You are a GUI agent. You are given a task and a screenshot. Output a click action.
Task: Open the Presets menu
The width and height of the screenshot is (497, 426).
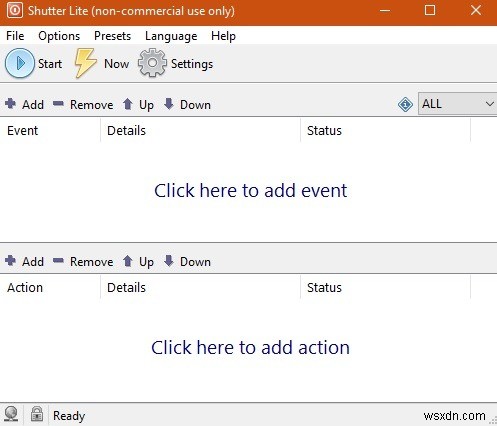coord(112,36)
